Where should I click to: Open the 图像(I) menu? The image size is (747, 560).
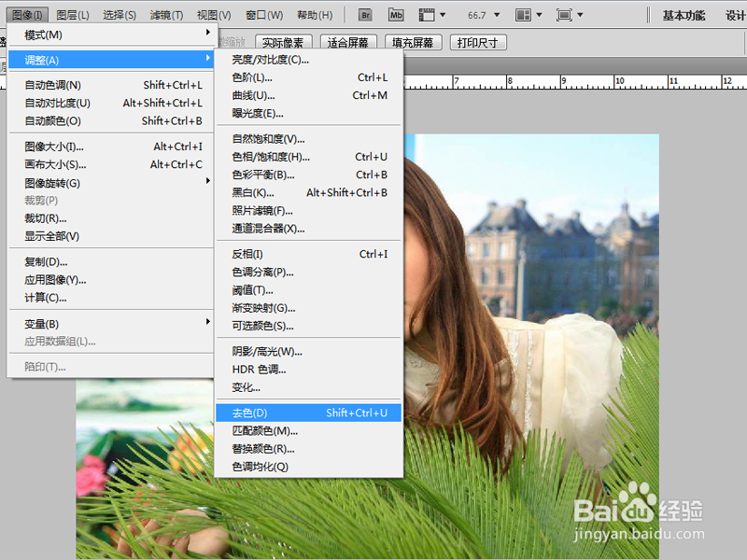click(x=27, y=15)
